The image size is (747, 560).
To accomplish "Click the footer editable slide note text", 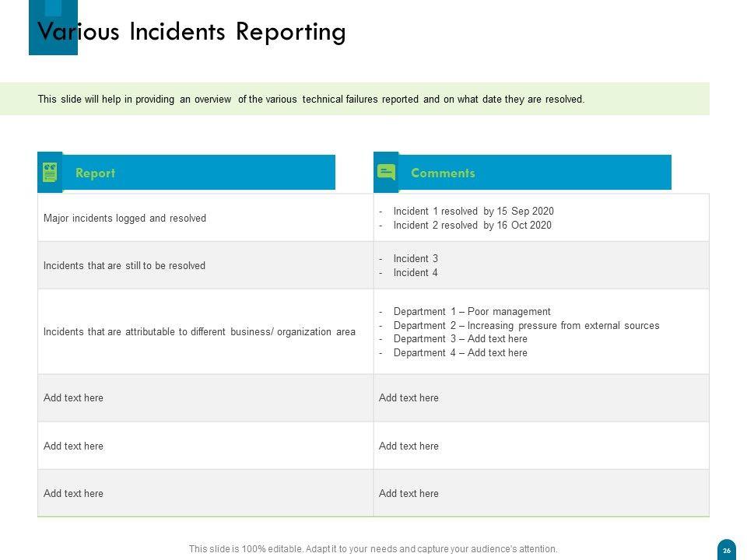I will point(373,549).
